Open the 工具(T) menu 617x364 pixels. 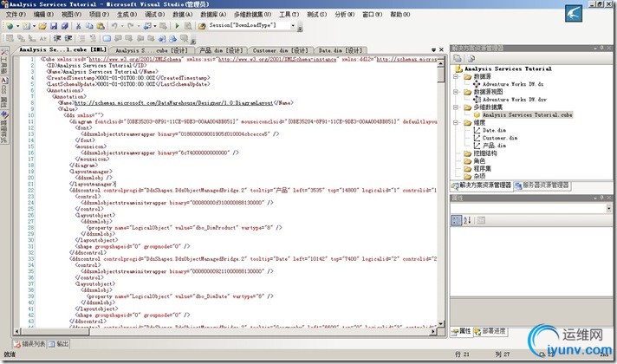[289, 14]
